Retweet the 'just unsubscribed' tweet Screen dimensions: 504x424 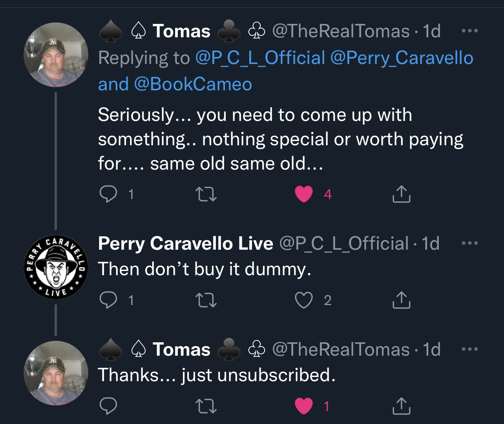click(206, 406)
